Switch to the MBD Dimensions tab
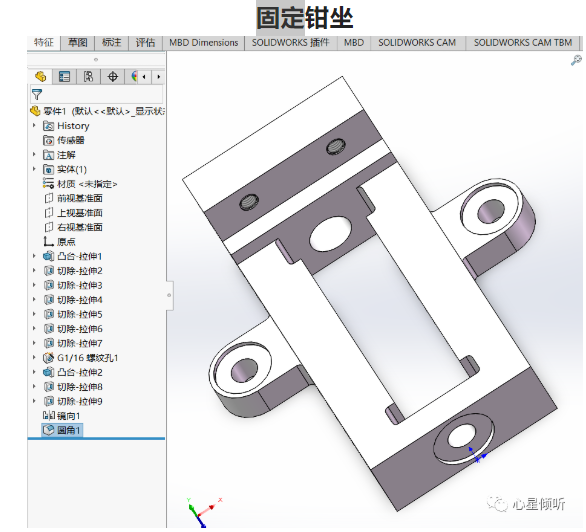586x532 pixels. coord(203,43)
